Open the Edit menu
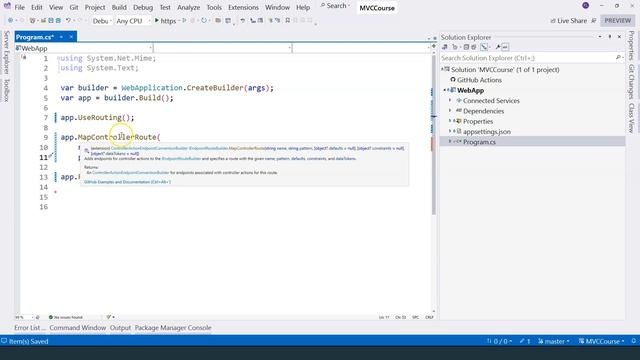This screenshot has width=640, height=360. pos(37,7)
